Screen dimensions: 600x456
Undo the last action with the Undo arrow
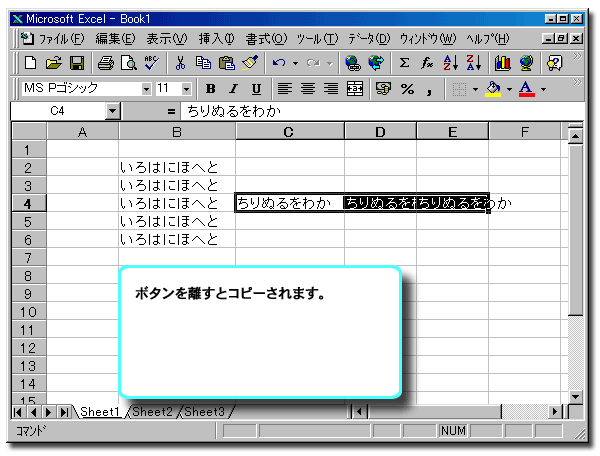(x=279, y=63)
